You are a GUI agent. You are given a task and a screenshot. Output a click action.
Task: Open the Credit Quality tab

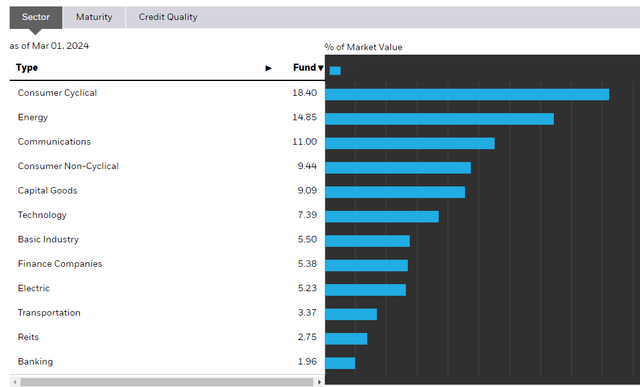click(168, 17)
